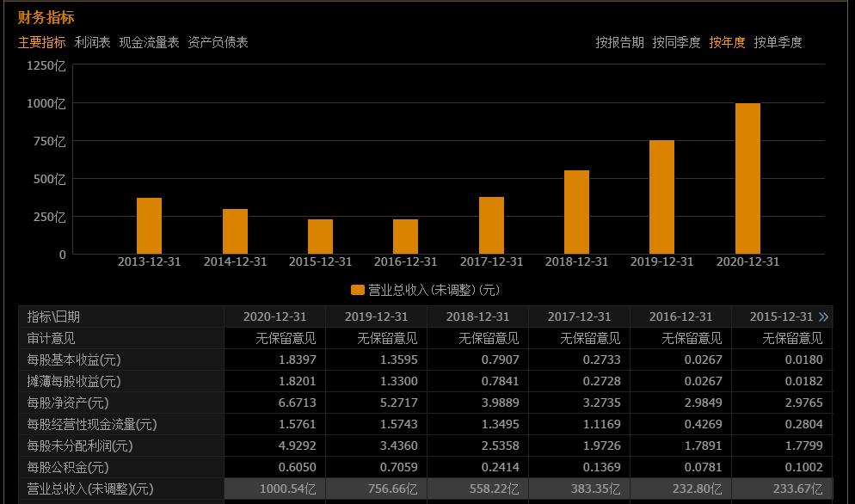855x504 pixels.
Task: Click the 2017-12-31 bar in the chart
Action: click(x=493, y=226)
